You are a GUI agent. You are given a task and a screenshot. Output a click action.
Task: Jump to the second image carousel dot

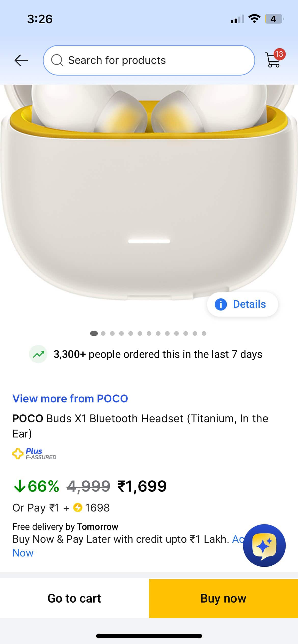(x=103, y=333)
